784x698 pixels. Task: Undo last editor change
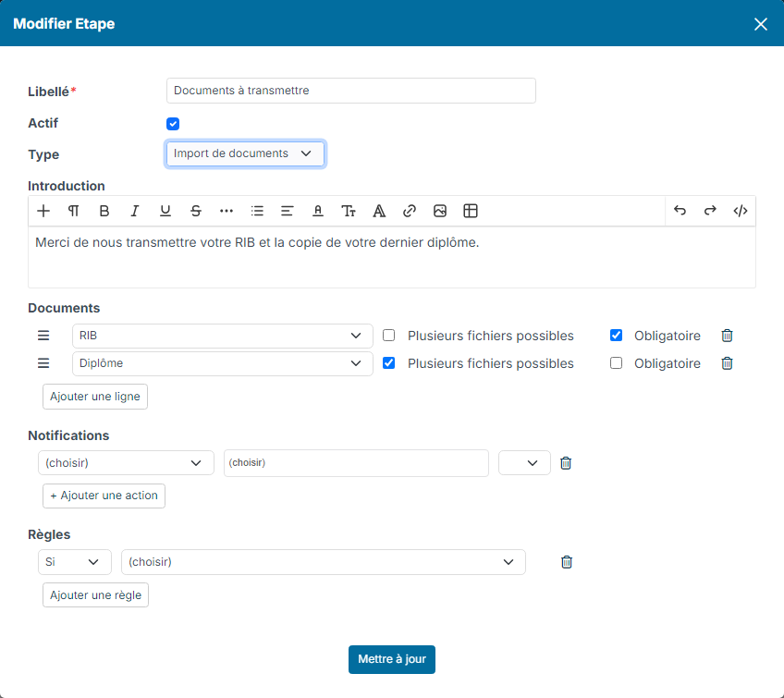click(680, 211)
